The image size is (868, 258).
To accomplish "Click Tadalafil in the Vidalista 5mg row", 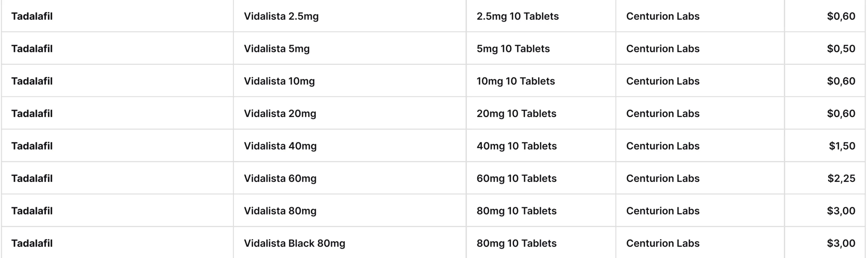I will coord(32,49).
